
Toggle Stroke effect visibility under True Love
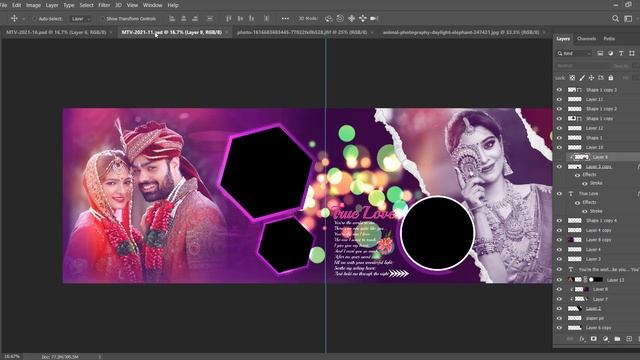click(584, 211)
